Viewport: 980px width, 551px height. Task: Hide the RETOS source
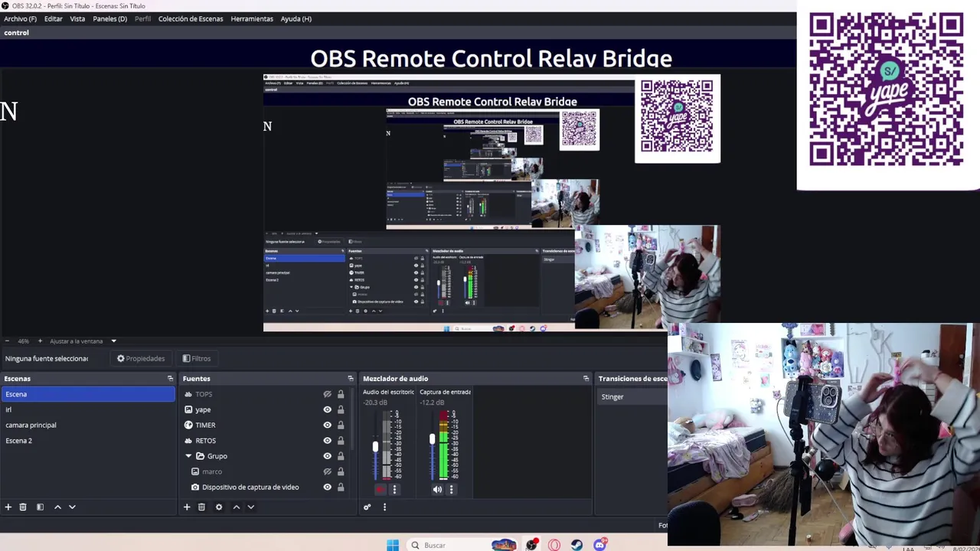(x=327, y=441)
